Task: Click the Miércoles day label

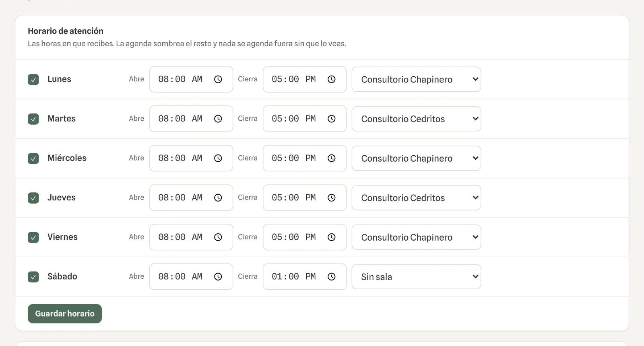Action: (x=67, y=158)
